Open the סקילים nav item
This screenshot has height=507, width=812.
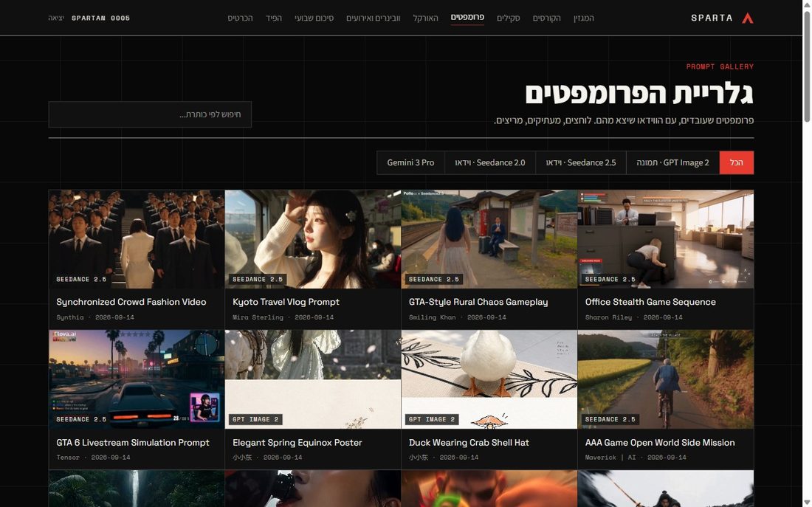point(508,18)
